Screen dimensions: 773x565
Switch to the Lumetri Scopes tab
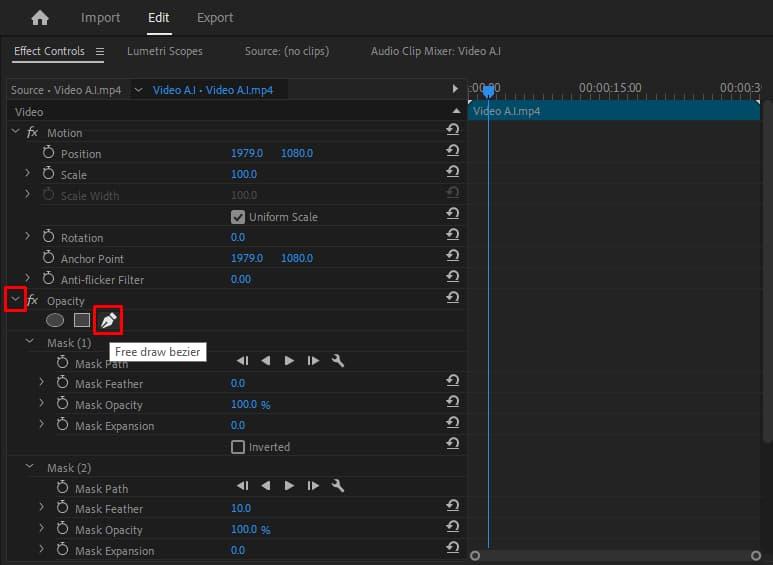click(164, 51)
